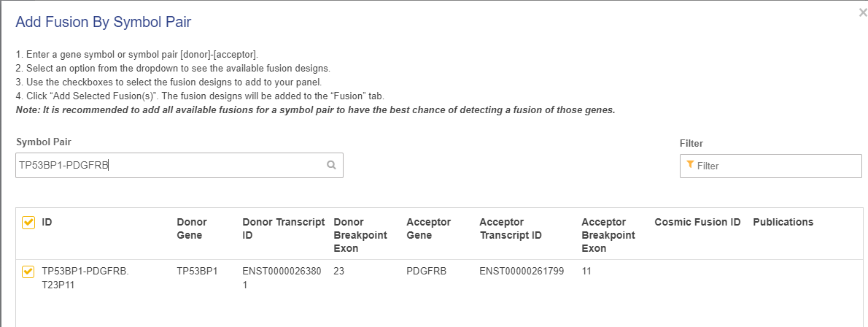868x327 pixels.
Task: Toggle the select-all checkbox in table header
Action: [x=28, y=223]
